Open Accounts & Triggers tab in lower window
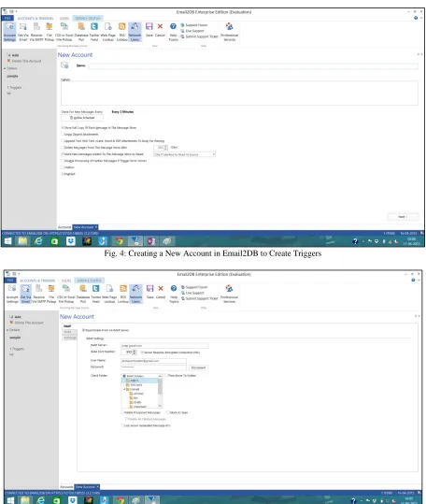The image size is (426, 504). tap(37, 281)
